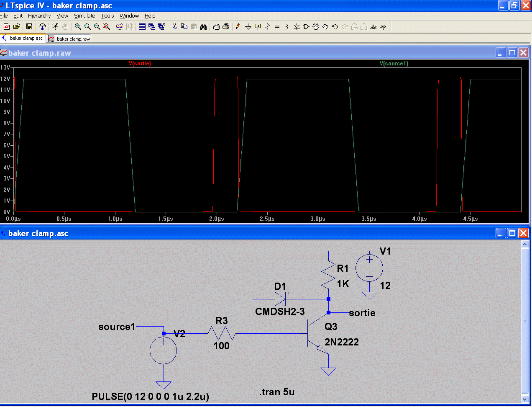
Task: Click the V[source1] trace label
Action: pos(394,64)
